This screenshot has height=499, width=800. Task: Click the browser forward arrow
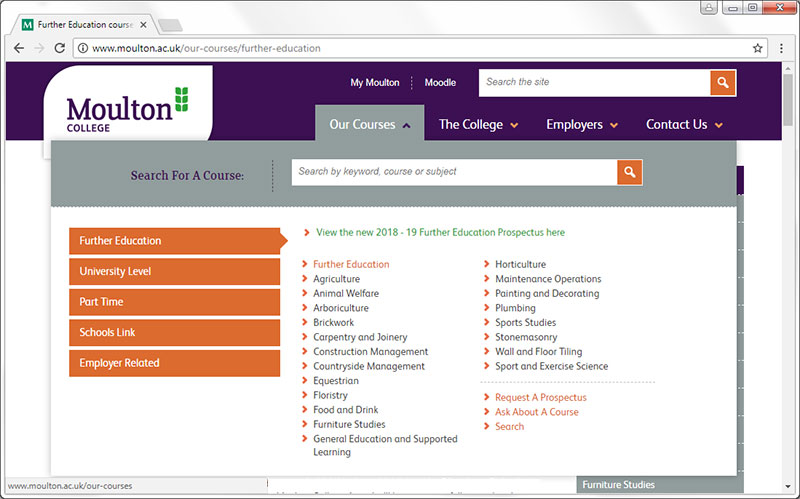click(39, 48)
